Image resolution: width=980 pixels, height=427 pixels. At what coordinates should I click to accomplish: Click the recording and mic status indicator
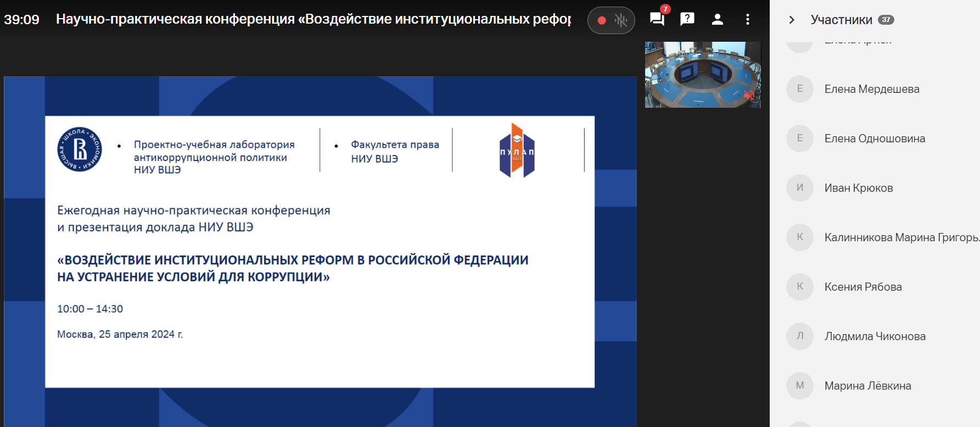[611, 20]
